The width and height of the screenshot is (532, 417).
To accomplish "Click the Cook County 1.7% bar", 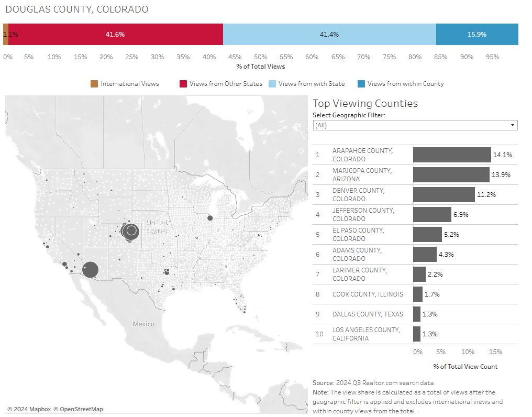I will 418,294.
